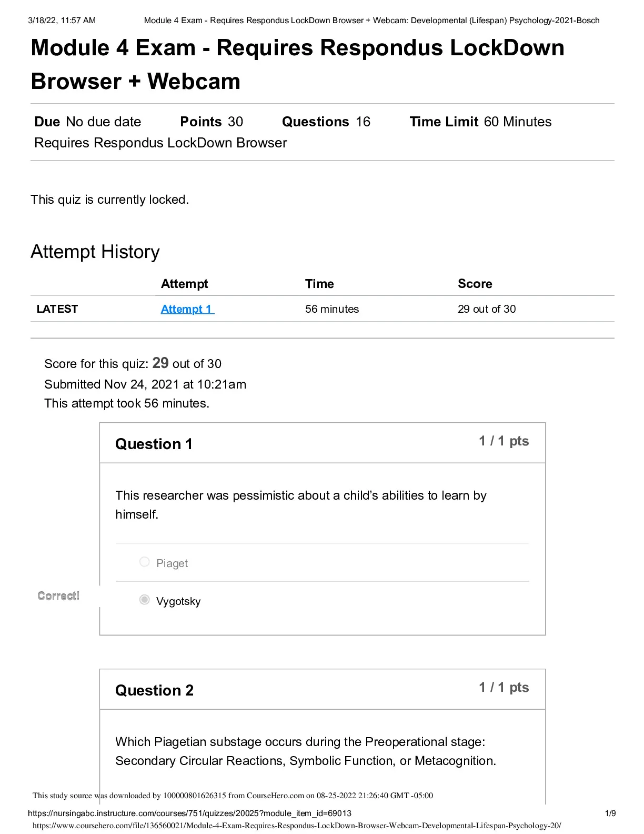Click the Piaget answer label
644x834 pixels.
(172, 563)
